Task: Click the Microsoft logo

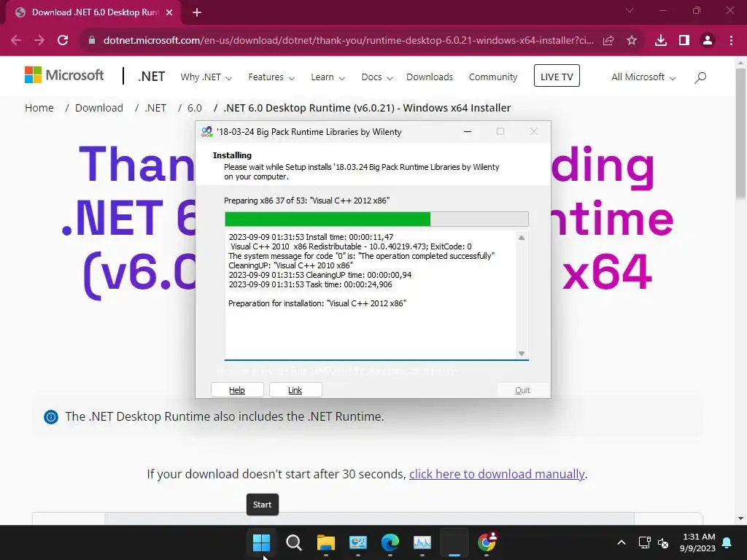Action: (x=64, y=75)
